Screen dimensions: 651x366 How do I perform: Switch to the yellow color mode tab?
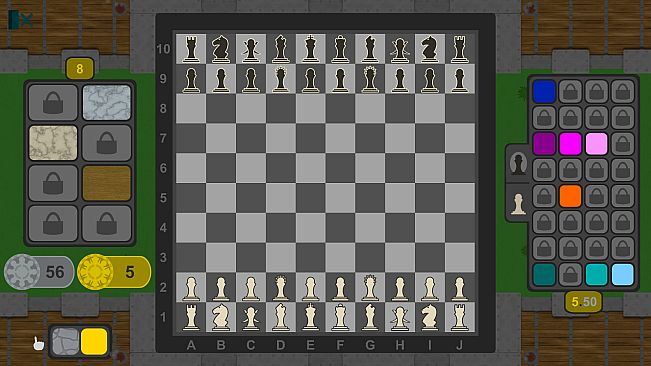tap(94, 342)
